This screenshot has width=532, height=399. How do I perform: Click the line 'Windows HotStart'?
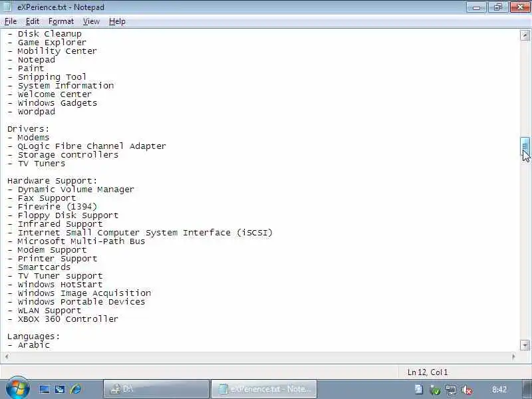click(x=55, y=285)
